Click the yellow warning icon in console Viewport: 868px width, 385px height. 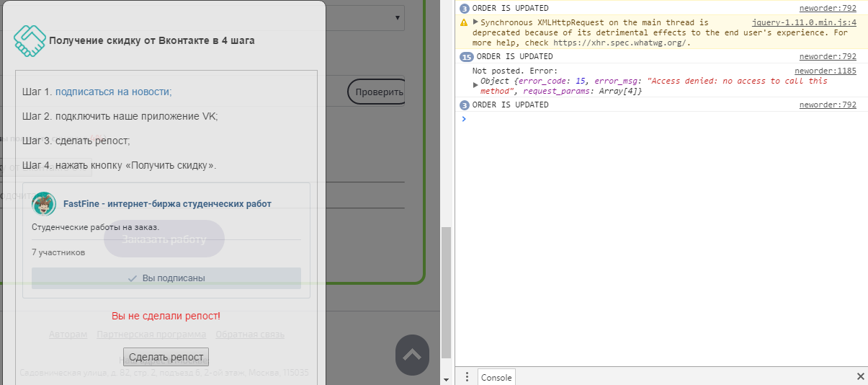click(x=465, y=23)
